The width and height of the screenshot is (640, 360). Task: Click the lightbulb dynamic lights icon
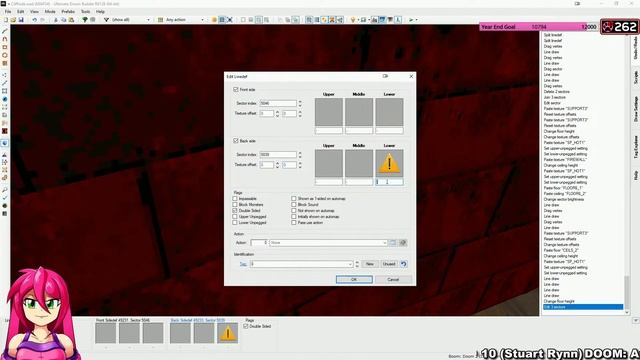(353, 20)
